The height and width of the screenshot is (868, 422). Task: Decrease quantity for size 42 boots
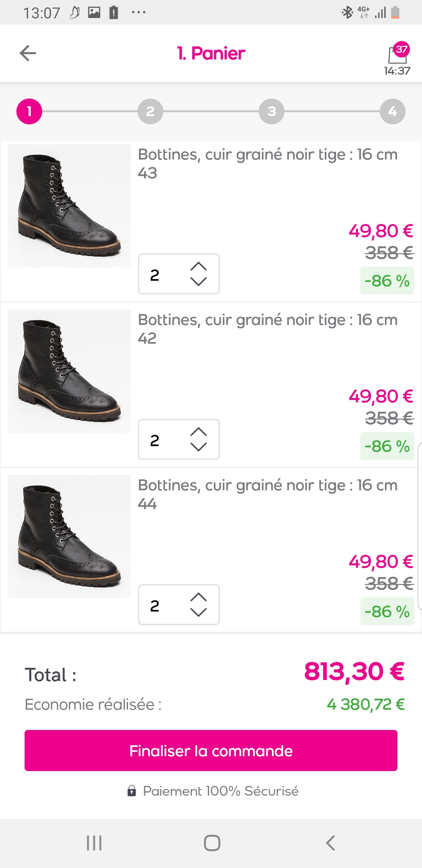click(198, 447)
